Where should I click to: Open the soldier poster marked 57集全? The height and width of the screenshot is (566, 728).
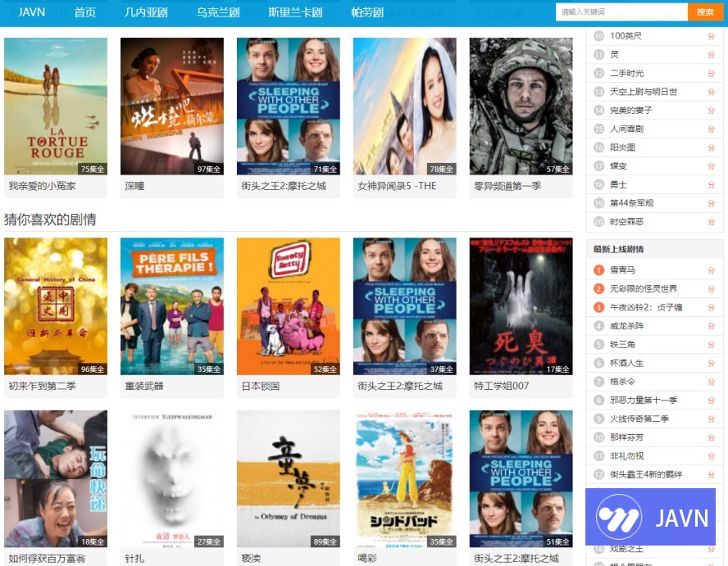521,106
